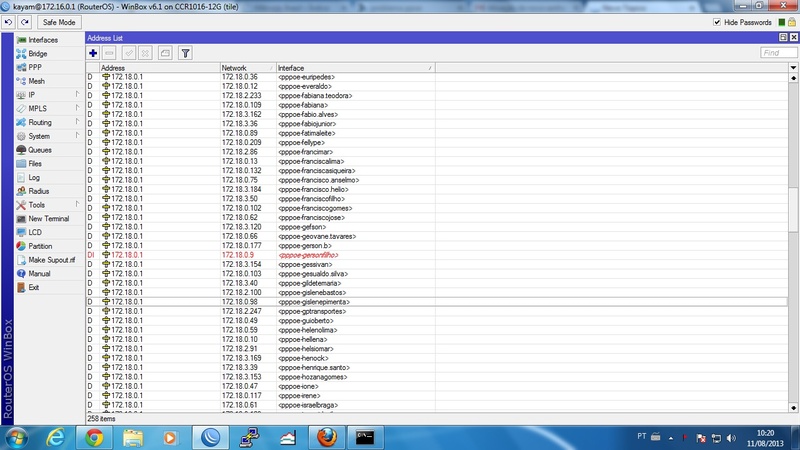Screen dimensions: 800x450
Task: Click the padlock icon at top right
Action: point(791,22)
